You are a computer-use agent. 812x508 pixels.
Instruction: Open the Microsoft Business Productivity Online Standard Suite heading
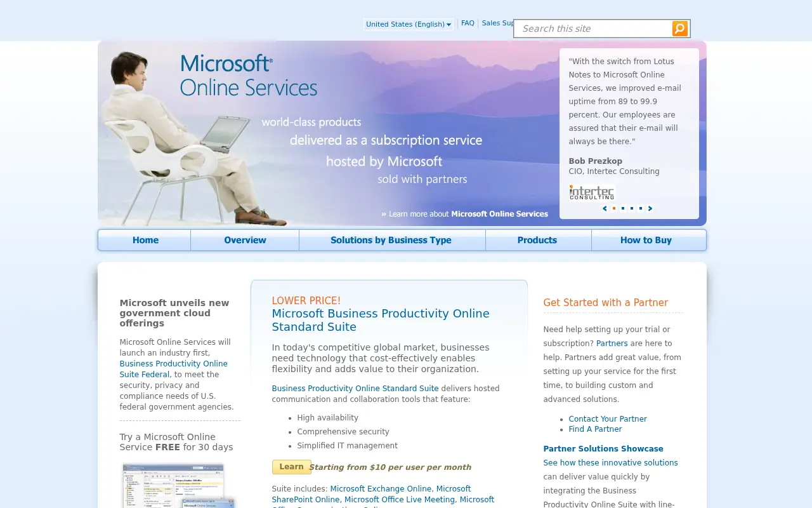click(x=381, y=320)
